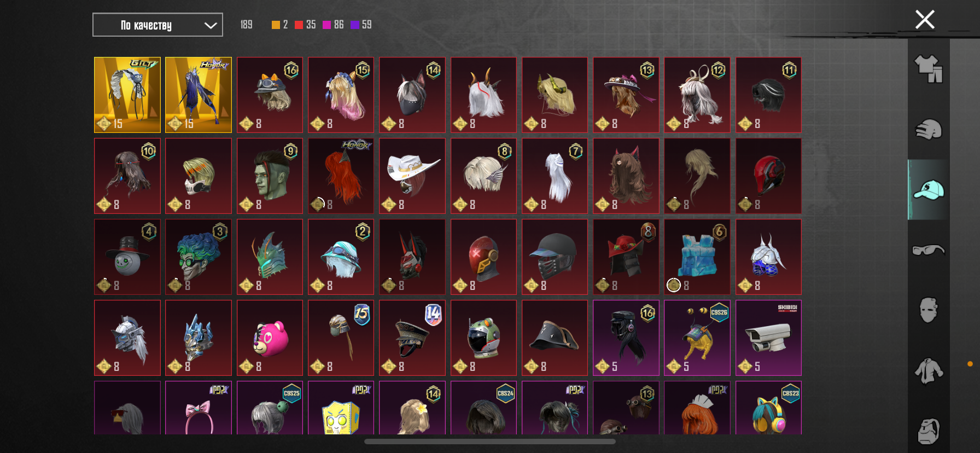
Task: Filter by purple quality count 59
Action: pyautogui.click(x=361, y=25)
